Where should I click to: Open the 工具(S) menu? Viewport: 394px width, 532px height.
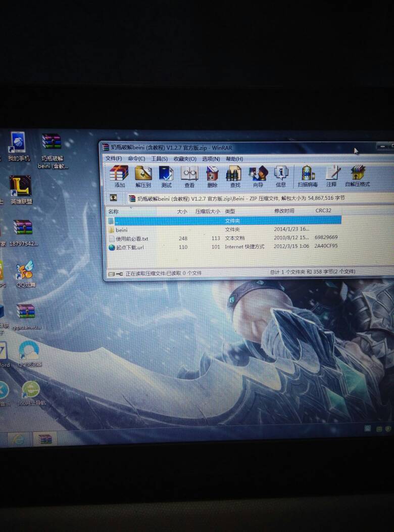pos(159,159)
